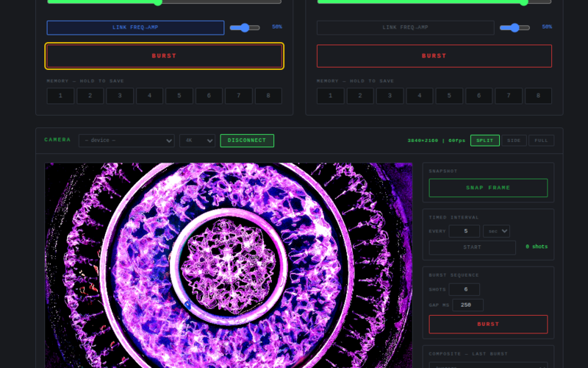Click the 3840×2160 | 60fps status text

[x=437, y=141]
